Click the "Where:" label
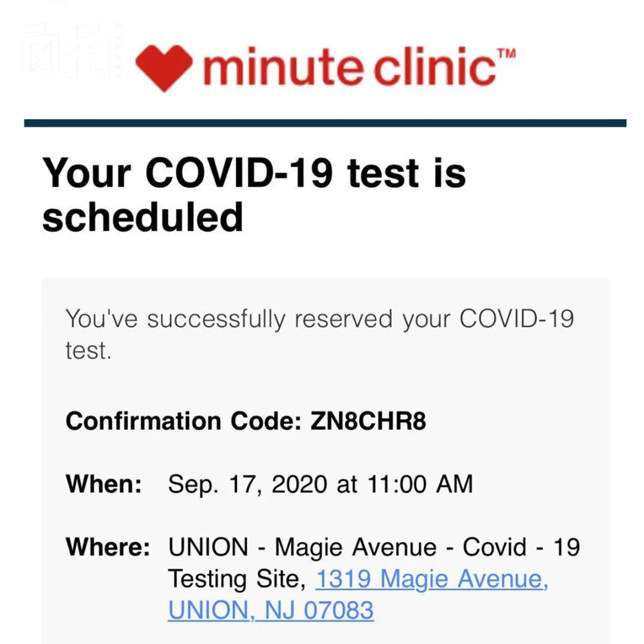Image resolution: width=644 pixels, height=644 pixels. [107, 547]
